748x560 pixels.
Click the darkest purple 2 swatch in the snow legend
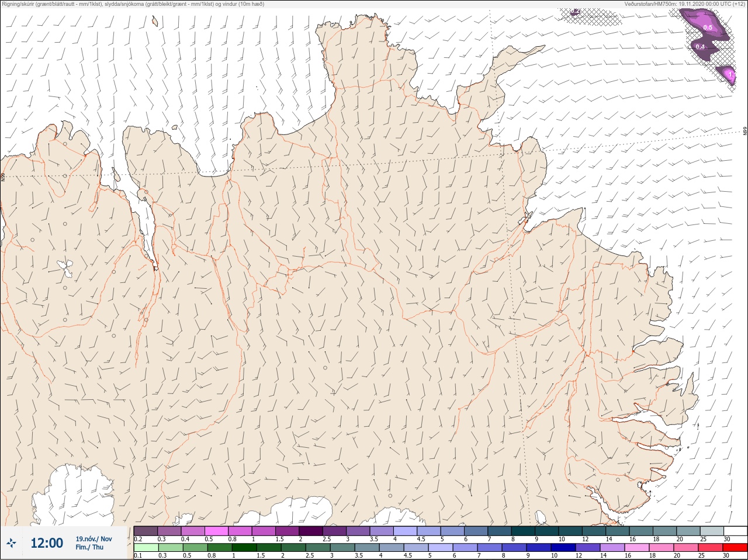pyautogui.click(x=311, y=531)
